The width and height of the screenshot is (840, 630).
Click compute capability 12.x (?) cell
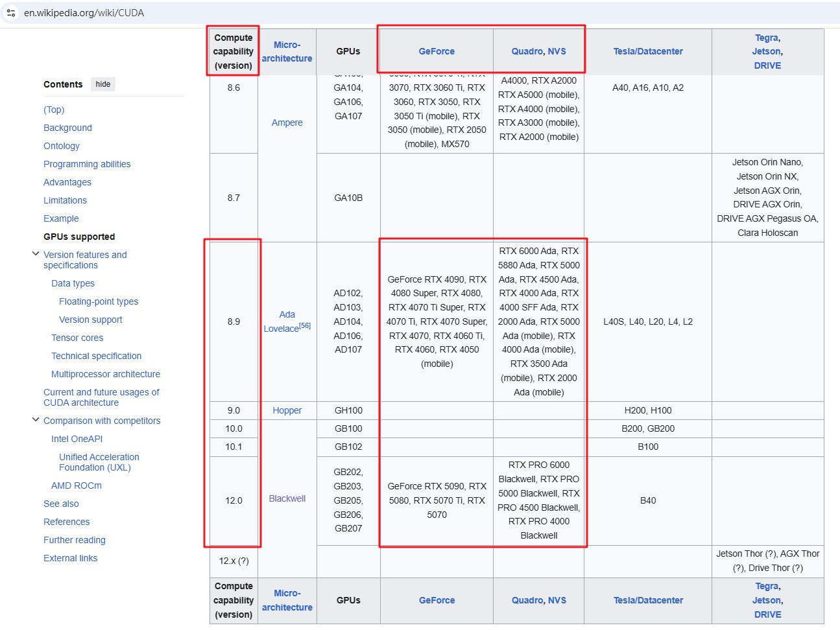pos(234,561)
